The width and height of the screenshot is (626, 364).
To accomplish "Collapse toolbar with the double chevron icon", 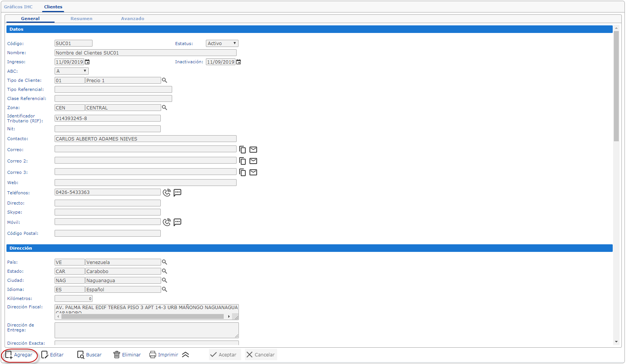I will [185, 355].
